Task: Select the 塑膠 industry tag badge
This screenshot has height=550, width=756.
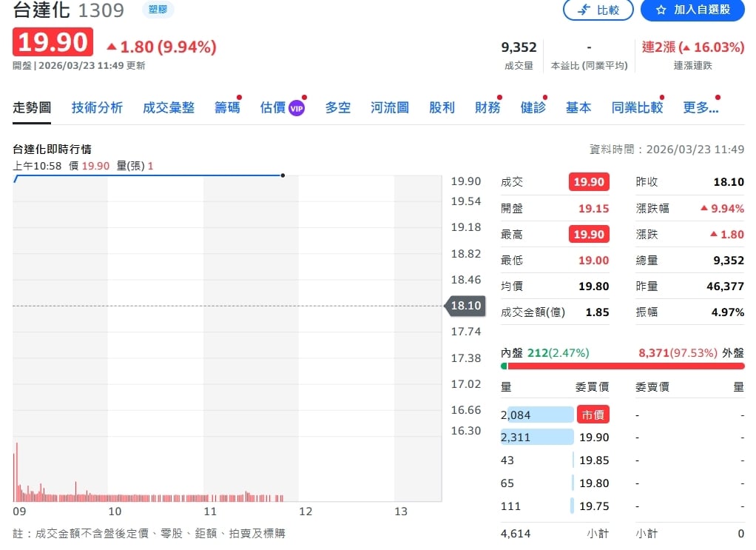Action: (156, 10)
